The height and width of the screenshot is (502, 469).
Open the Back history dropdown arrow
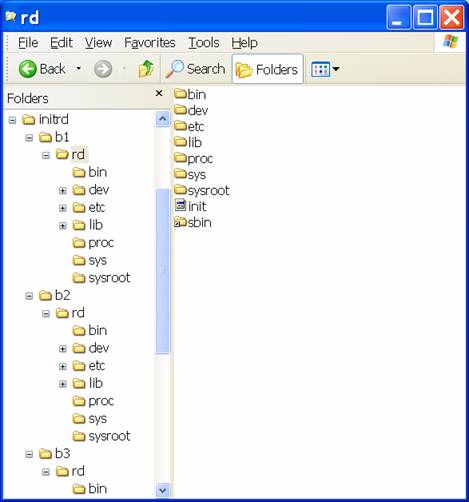(79, 68)
